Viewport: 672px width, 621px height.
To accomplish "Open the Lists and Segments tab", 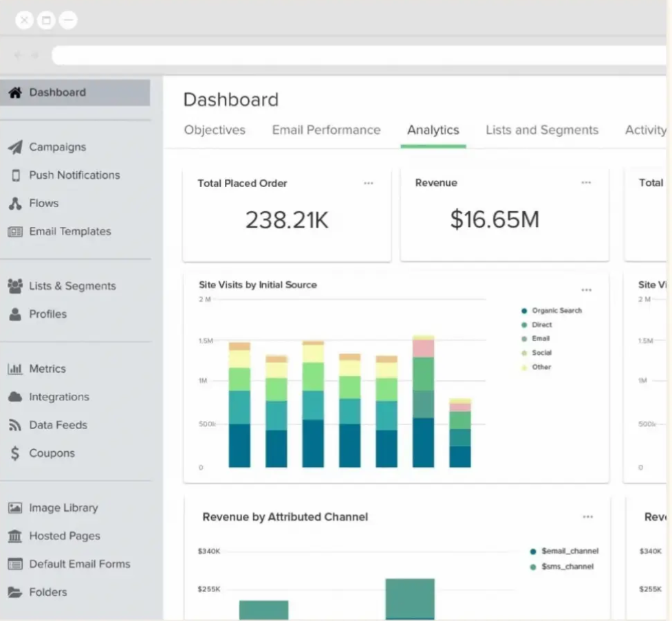I will [542, 130].
